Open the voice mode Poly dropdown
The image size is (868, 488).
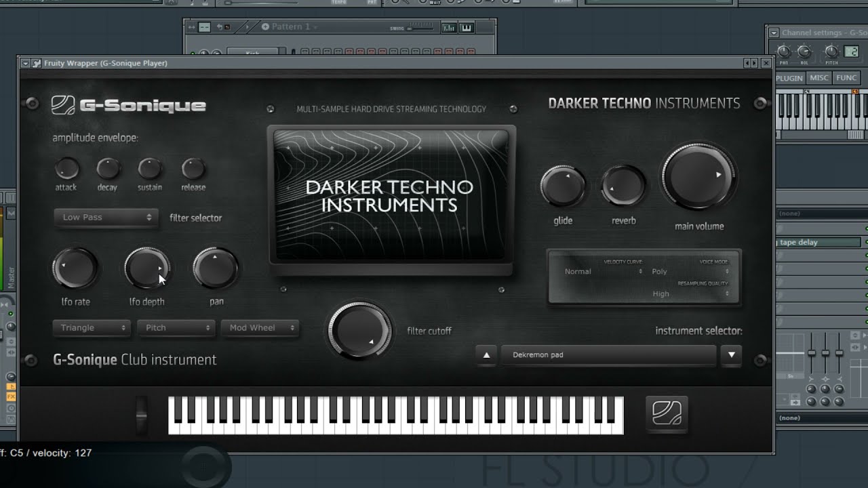[690, 272]
